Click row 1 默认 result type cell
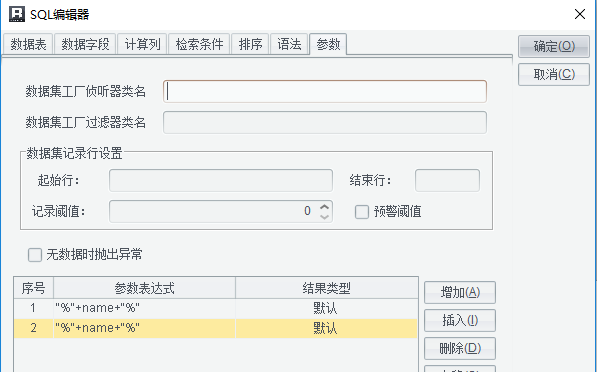Viewport: 597px width, 372px height. click(x=326, y=308)
